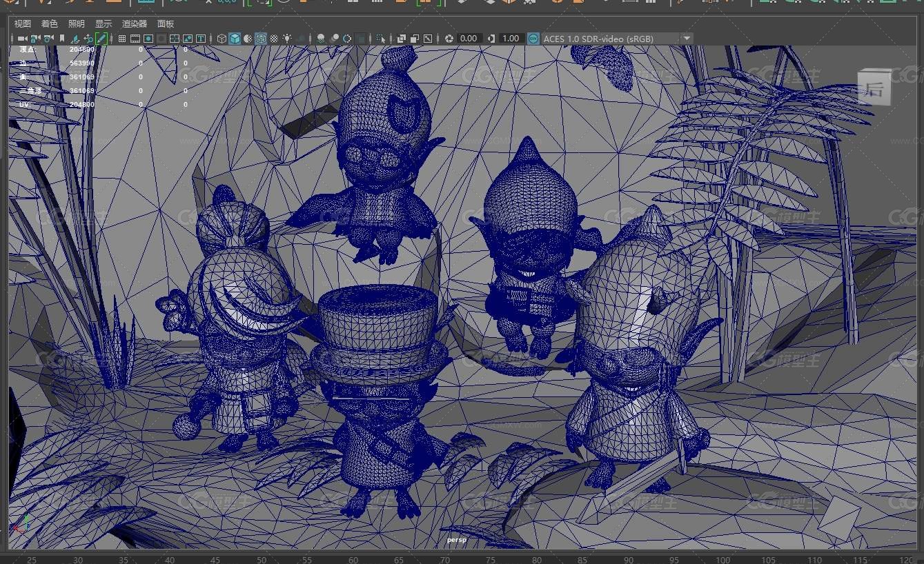Toggle the 2D Pan/Zoom icon

pyautogui.click(x=88, y=39)
